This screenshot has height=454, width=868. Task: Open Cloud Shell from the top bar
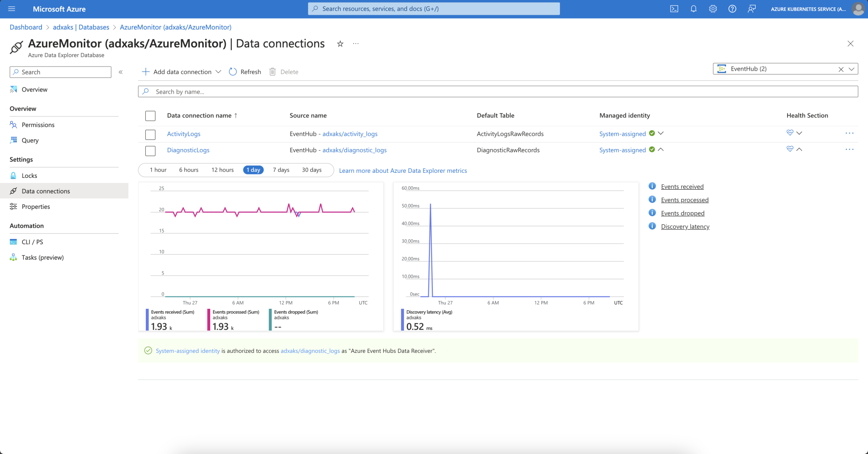click(x=675, y=8)
